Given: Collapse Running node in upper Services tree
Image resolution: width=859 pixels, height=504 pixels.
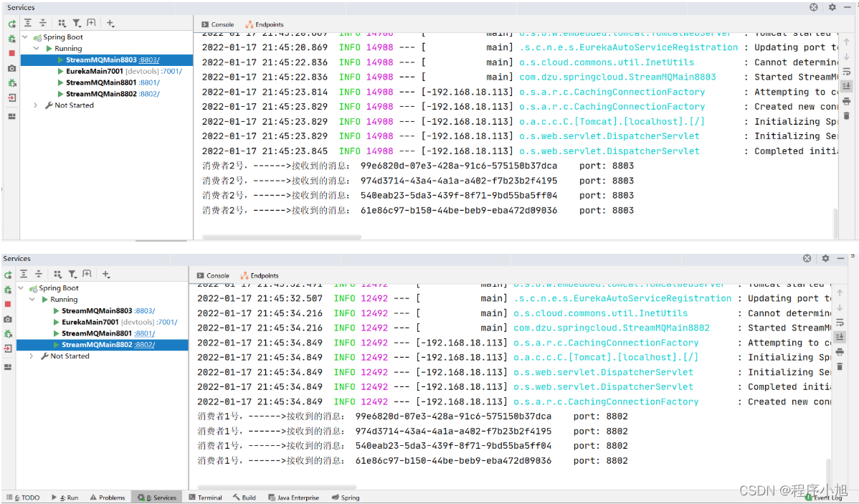Looking at the screenshot, I should pyautogui.click(x=36, y=48).
